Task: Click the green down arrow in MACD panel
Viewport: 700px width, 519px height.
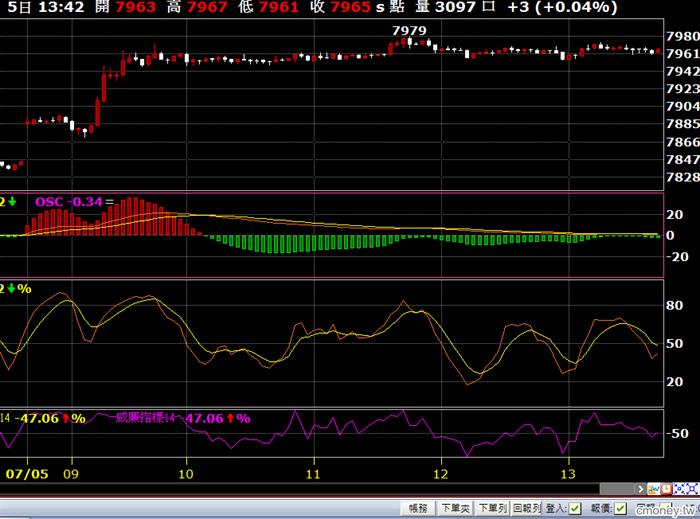Action: (x=12, y=202)
